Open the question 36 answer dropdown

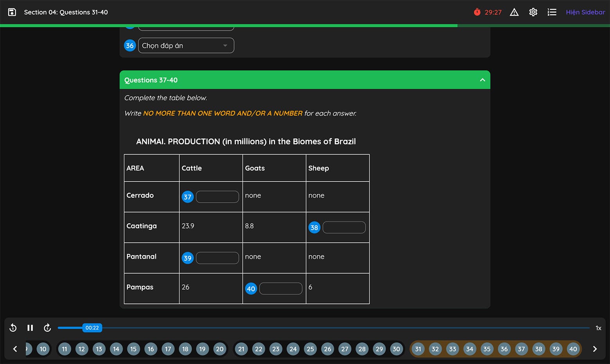tap(186, 46)
